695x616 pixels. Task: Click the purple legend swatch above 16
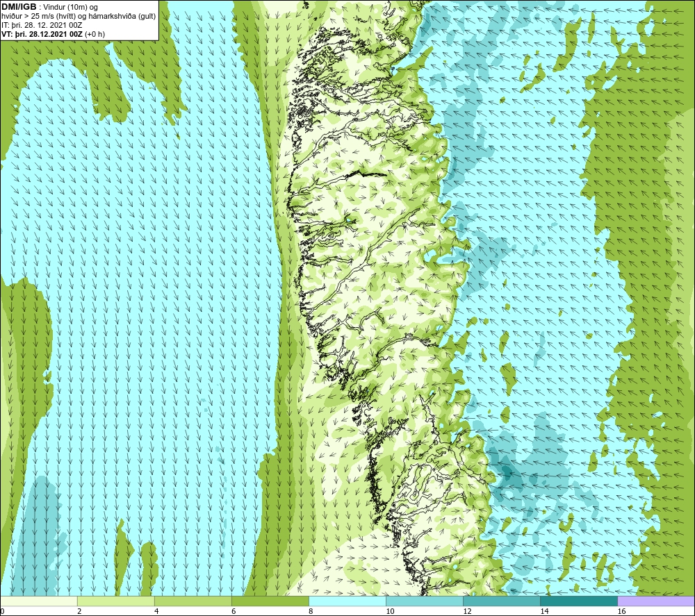pyautogui.click(x=657, y=601)
